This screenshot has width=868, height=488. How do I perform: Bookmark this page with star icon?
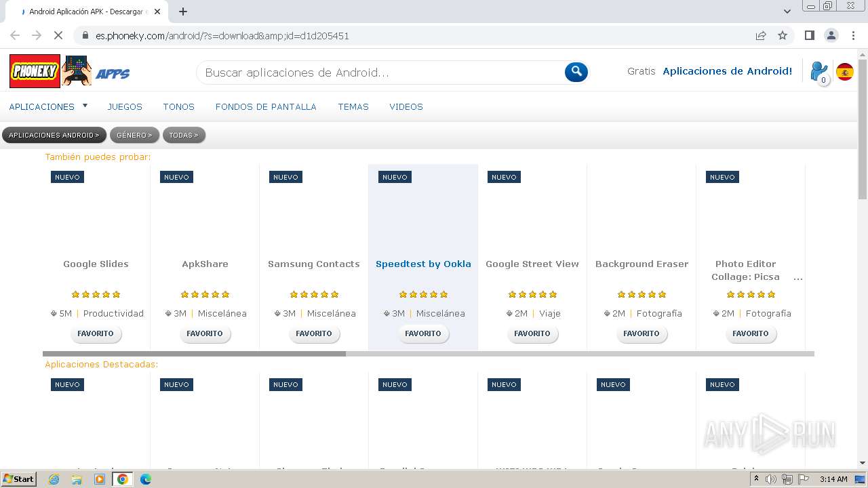pos(783,35)
